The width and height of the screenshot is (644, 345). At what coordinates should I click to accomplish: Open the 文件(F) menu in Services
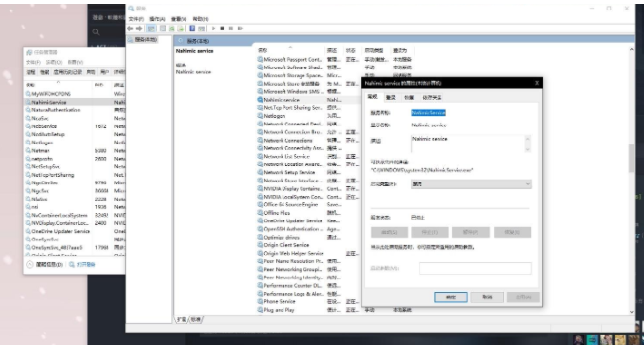pyautogui.click(x=136, y=19)
